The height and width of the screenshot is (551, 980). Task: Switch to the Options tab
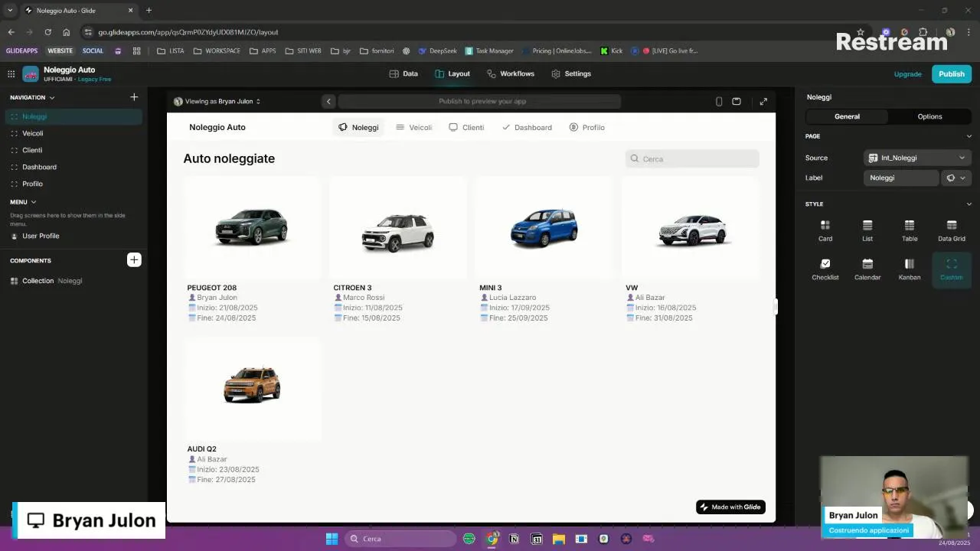[929, 116]
